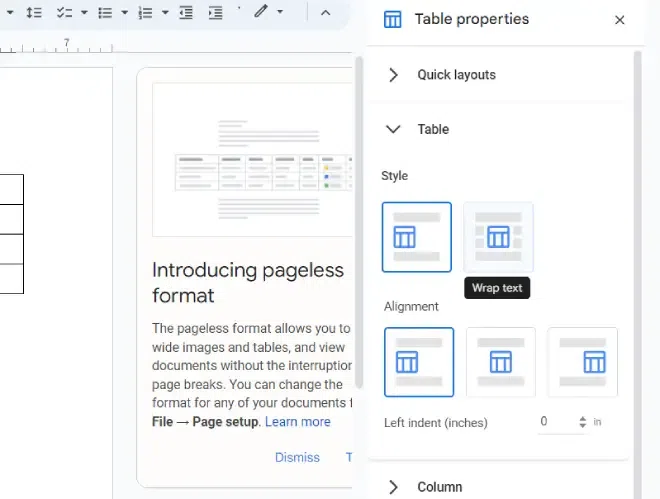Choose center table alignment

pos(501,362)
